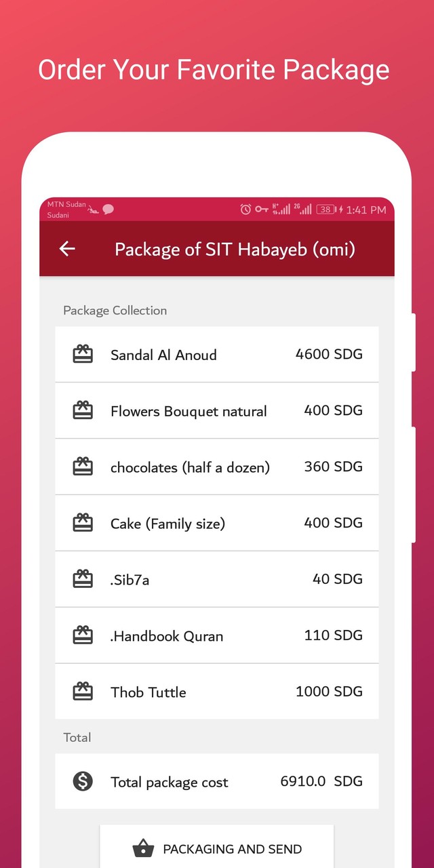434x868 pixels.
Task: Open the Thob Tuttle package entry
Action: [217, 692]
